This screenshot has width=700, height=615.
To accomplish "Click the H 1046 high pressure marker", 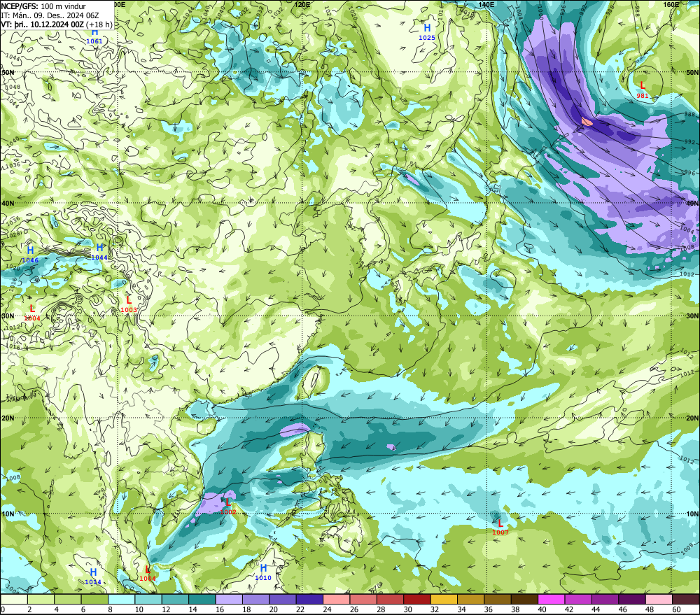I will tap(30, 255).
